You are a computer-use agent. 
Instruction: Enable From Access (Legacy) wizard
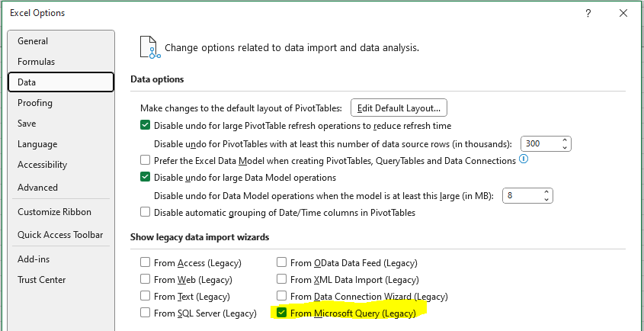145,262
